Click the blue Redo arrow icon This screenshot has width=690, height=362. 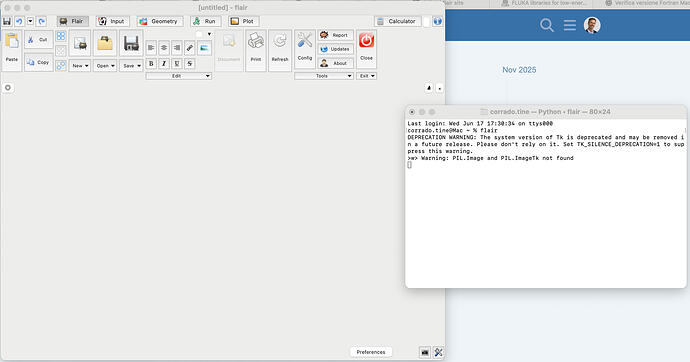(41, 21)
